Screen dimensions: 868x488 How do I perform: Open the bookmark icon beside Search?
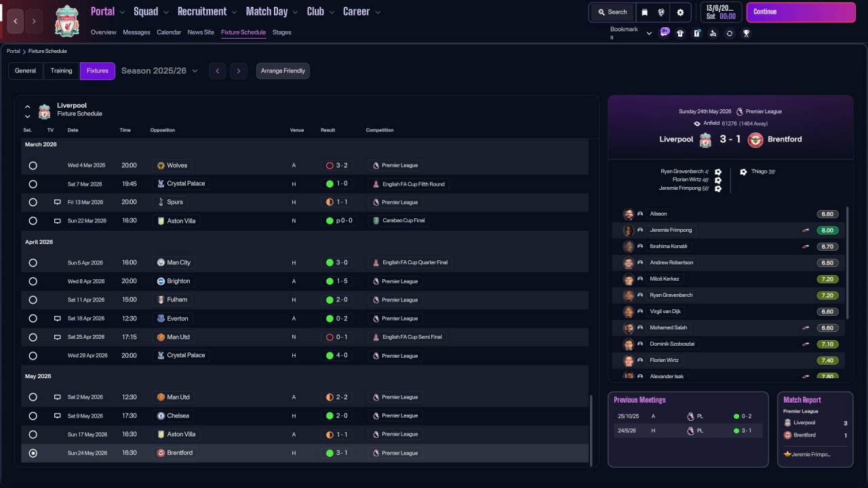pos(644,12)
